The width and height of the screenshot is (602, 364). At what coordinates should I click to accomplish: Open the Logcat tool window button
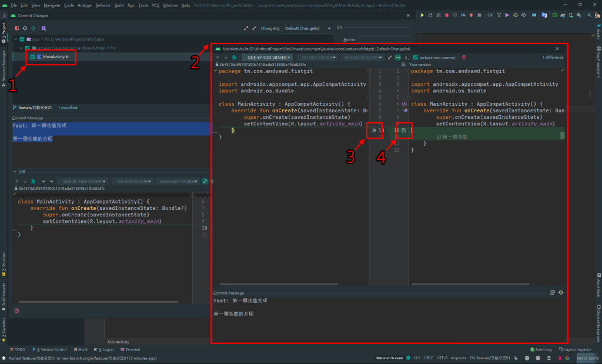(x=103, y=349)
